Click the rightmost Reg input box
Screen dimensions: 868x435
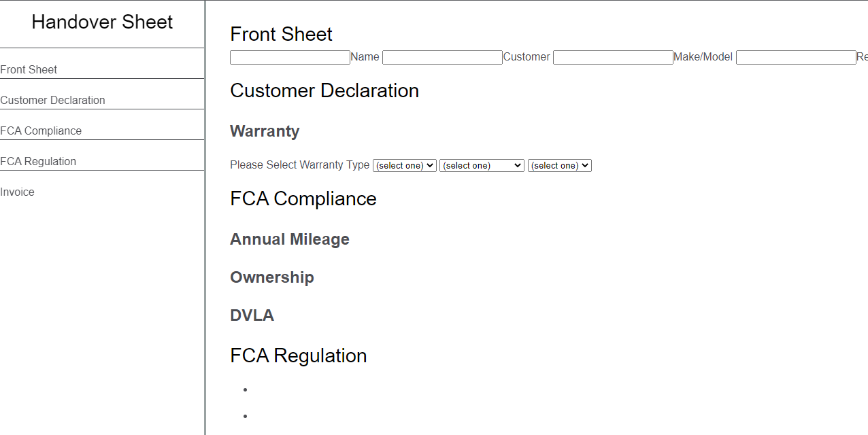796,57
